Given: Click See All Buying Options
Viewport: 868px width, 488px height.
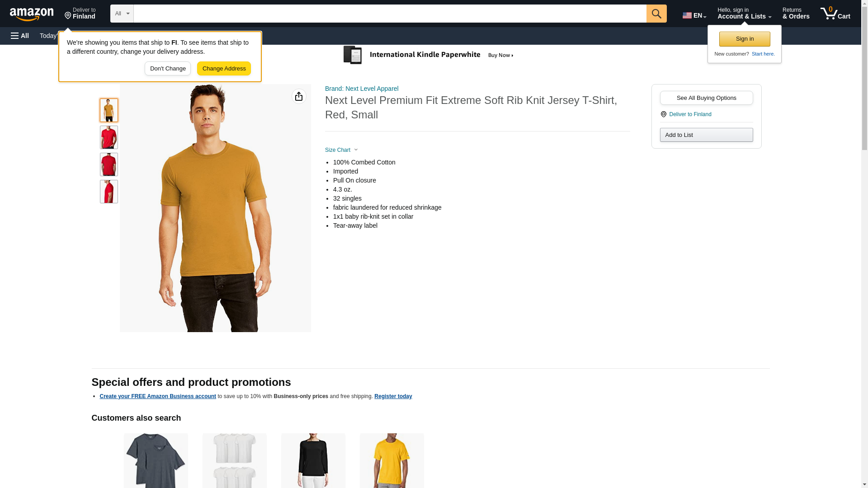Looking at the screenshot, I should point(706,98).
